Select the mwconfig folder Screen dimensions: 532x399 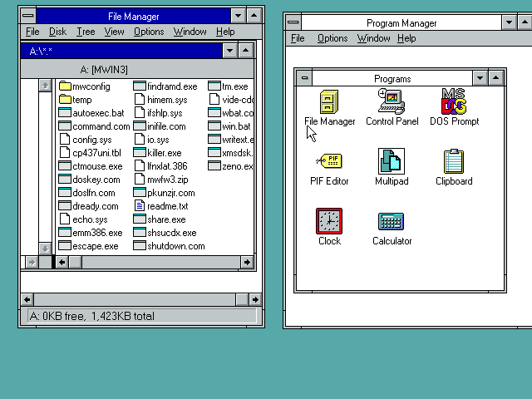(x=91, y=86)
